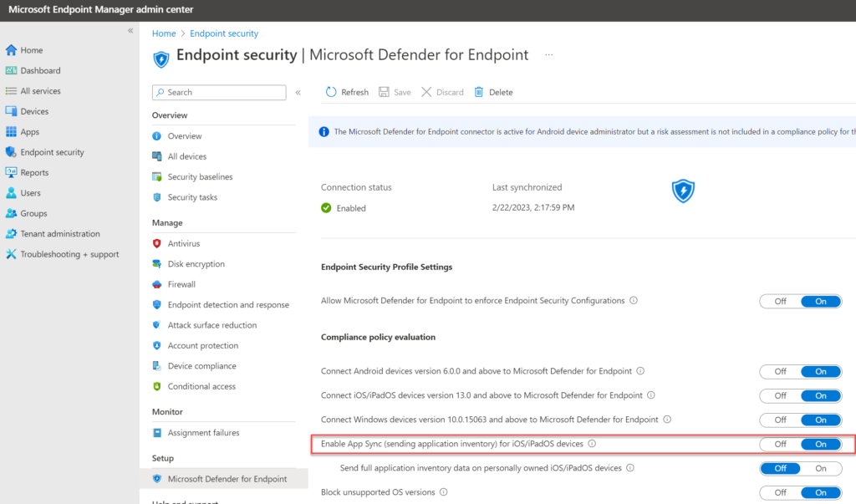This screenshot has height=504, width=856.
Task: Click the All services list icon
Action: coord(11,91)
